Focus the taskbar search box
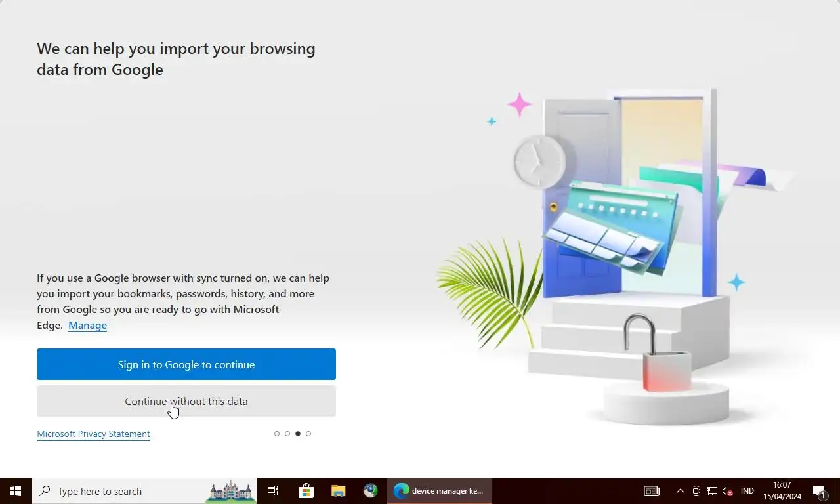This screenshot has width=840, height=504. [x=144, y=491]
